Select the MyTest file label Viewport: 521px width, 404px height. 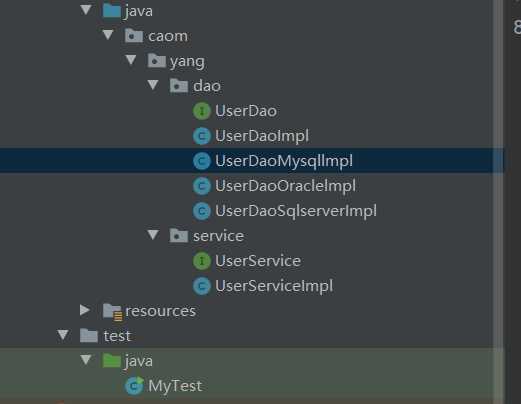(175, 386)
